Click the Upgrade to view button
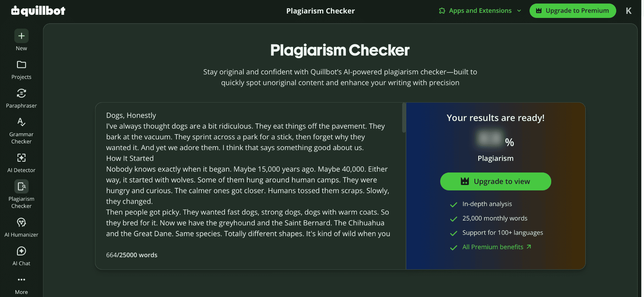This screenshot has width=644, height=297. coord(496,181)
